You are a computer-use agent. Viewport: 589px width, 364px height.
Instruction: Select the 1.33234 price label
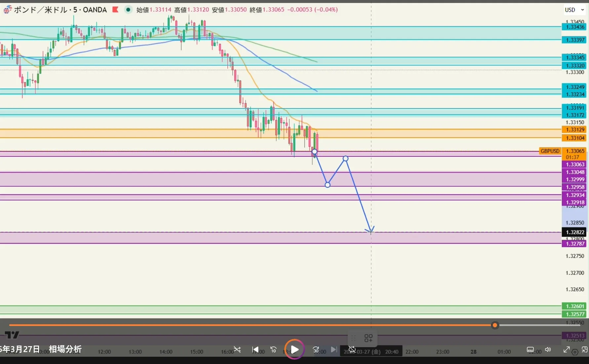[574, 94]
